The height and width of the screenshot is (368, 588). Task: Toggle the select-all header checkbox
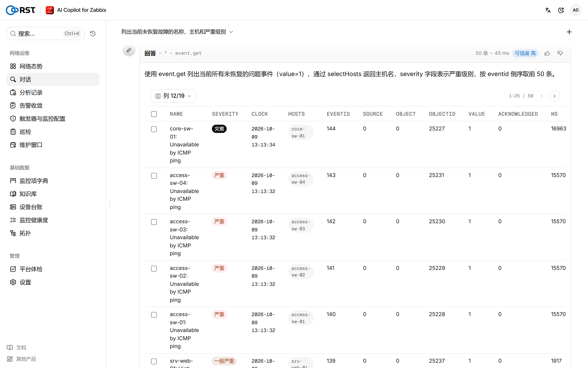click(x=154, y=114)
